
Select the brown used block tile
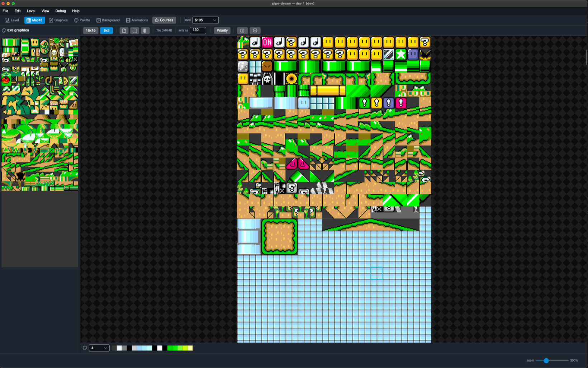pyautogui.click(x=267, y=66)
